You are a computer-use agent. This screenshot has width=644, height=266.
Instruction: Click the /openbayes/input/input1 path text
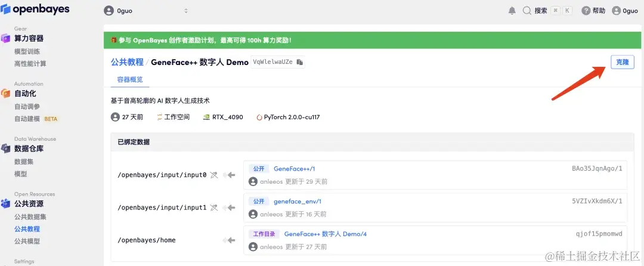(x=162, y=208)
